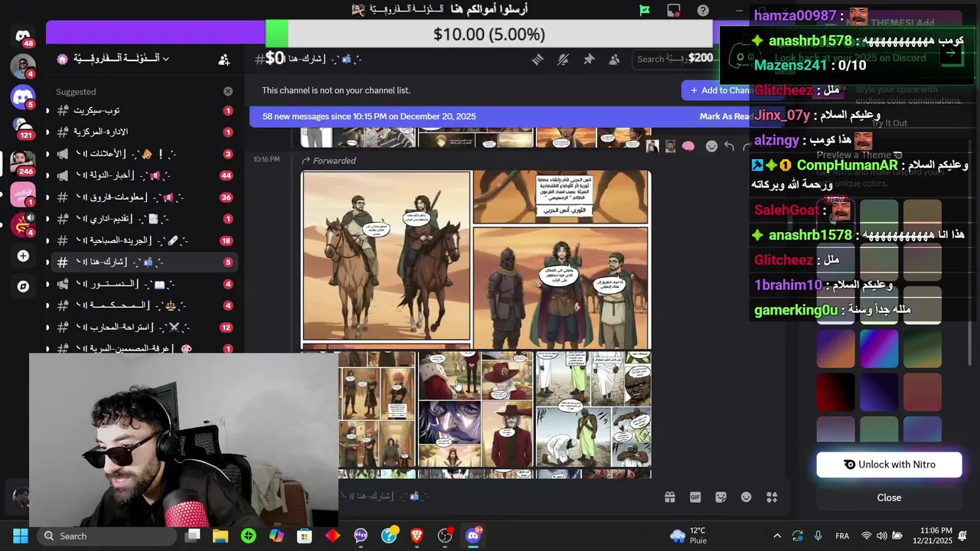Open the sticker picker icon
The width and height of the screenshot is (980, 551).
720,497
